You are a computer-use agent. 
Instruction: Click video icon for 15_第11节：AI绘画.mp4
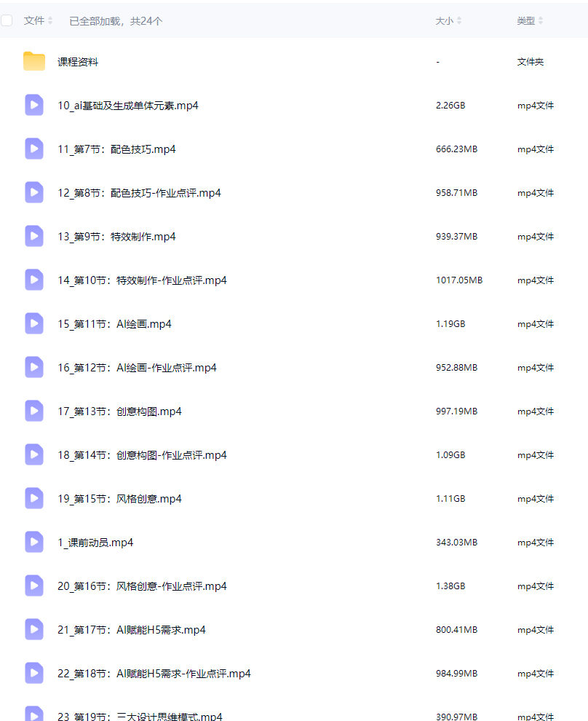(34, 323)
